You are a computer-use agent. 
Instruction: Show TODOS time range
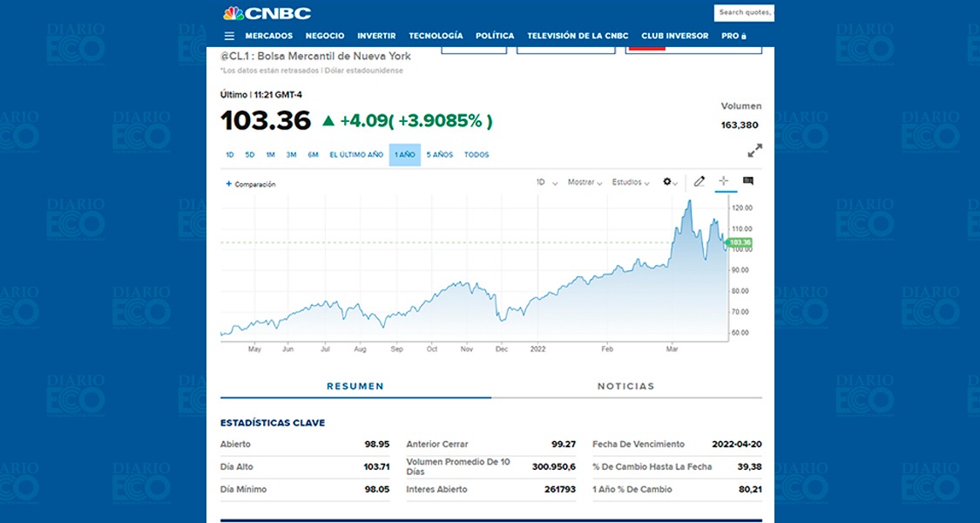(x=476, y=155)
